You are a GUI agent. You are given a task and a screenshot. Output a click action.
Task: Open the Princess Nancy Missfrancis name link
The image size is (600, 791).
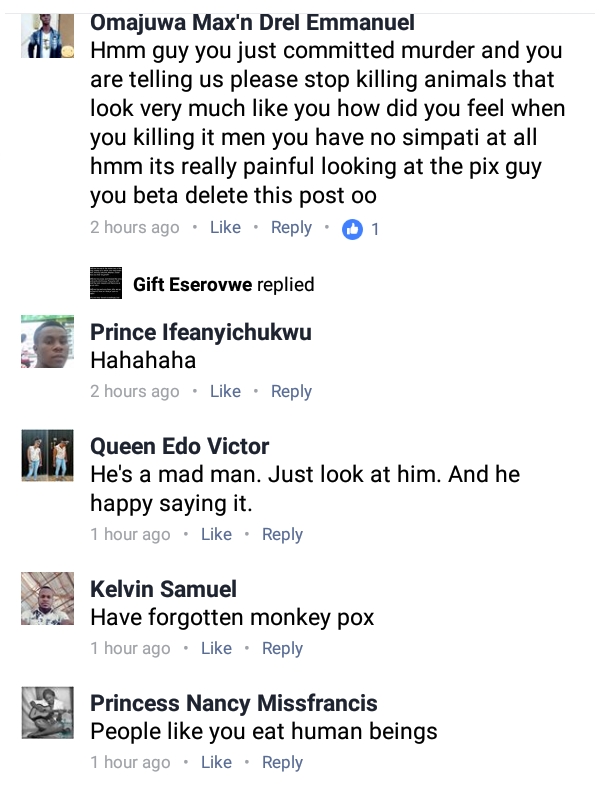point(233,703)
